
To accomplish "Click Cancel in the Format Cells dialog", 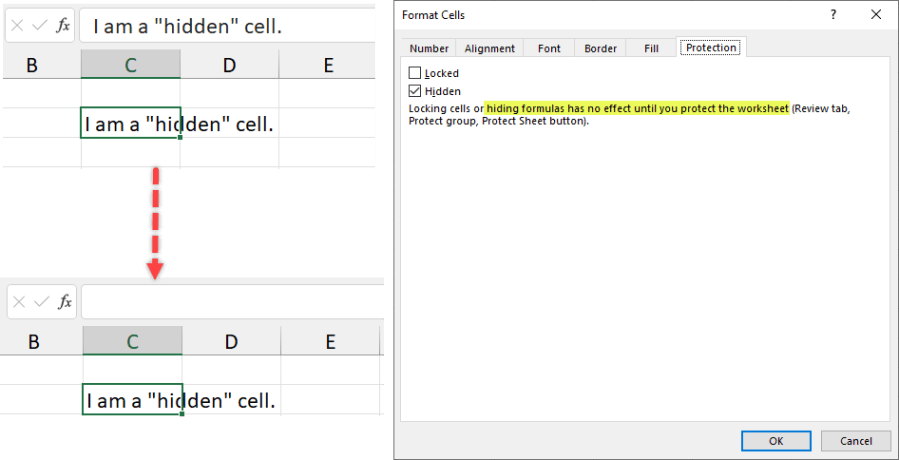I will click(854, 441).
